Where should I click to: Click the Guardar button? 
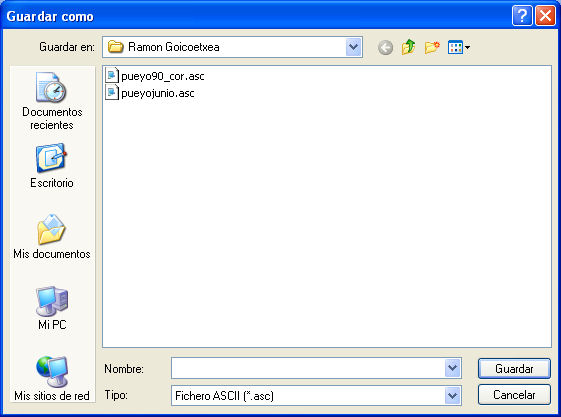tap(514, 369)
